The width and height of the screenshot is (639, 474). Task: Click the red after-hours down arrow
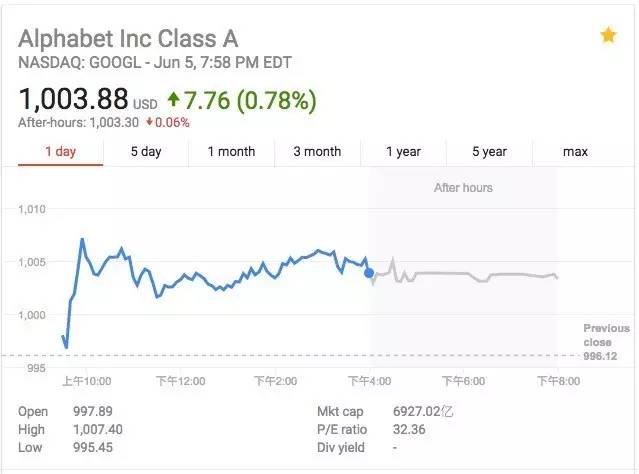150,122
